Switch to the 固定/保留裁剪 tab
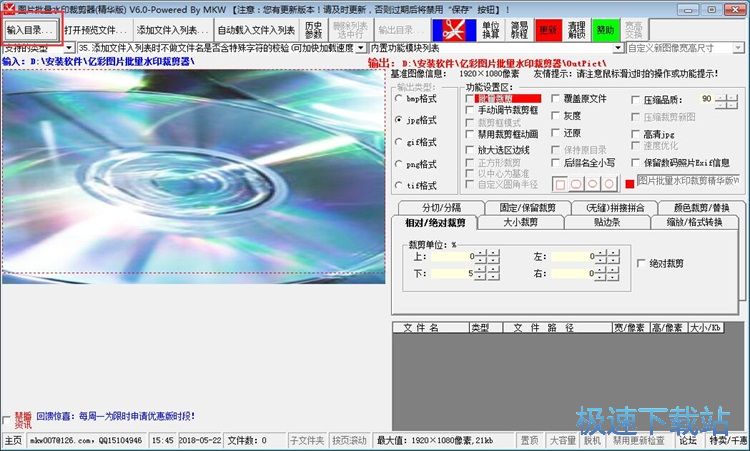Image resolution: width=750 pixels, height=451 pixels. point(528,208)
